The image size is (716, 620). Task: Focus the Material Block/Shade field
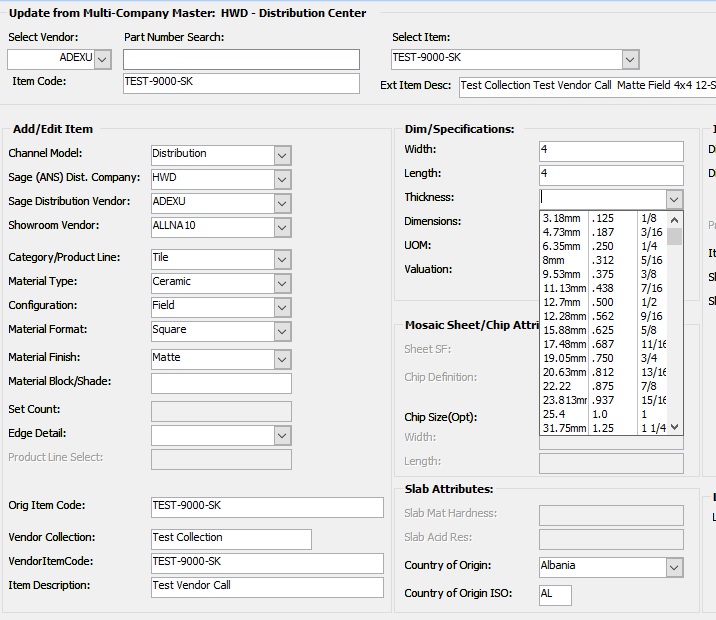click(x=221, y=383)
